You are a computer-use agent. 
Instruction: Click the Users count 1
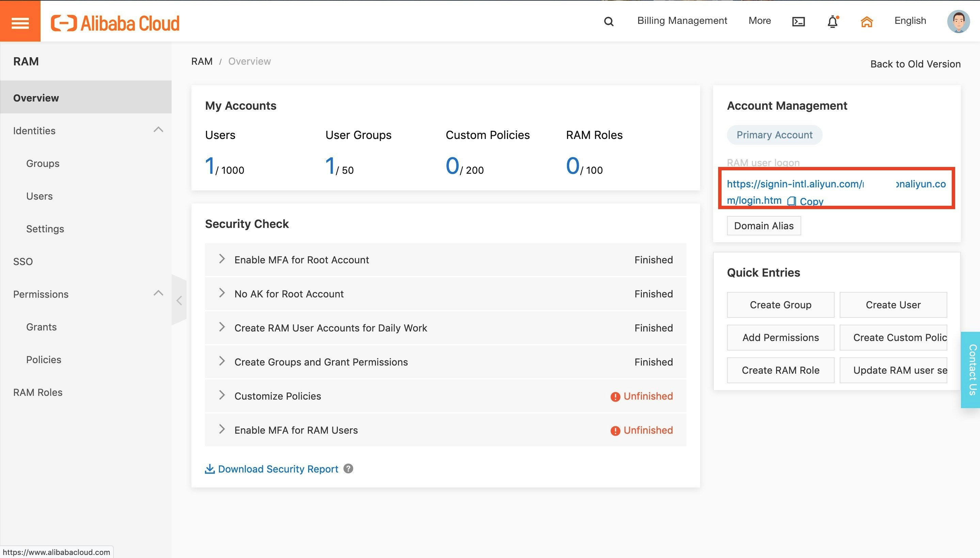(x=210, y=166)
